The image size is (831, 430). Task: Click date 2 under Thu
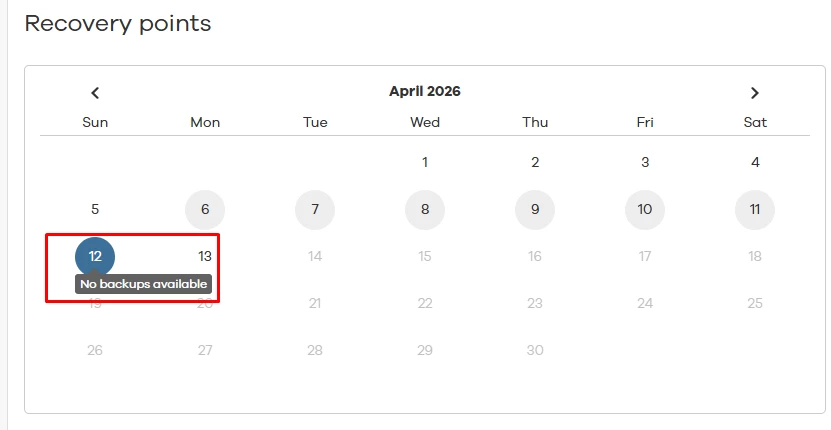click(x=535, y=162)
